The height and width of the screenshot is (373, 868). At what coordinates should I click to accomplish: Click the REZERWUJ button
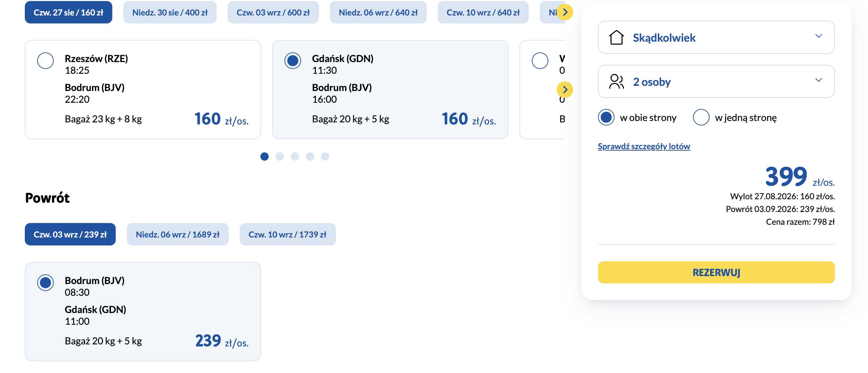(x=716, y=272)
